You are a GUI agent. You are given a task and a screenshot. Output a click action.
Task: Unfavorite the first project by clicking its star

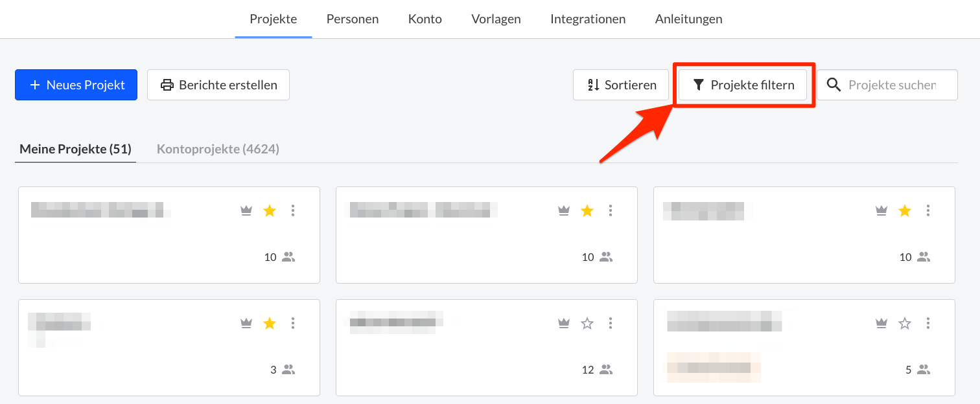(x=270, y=210)
